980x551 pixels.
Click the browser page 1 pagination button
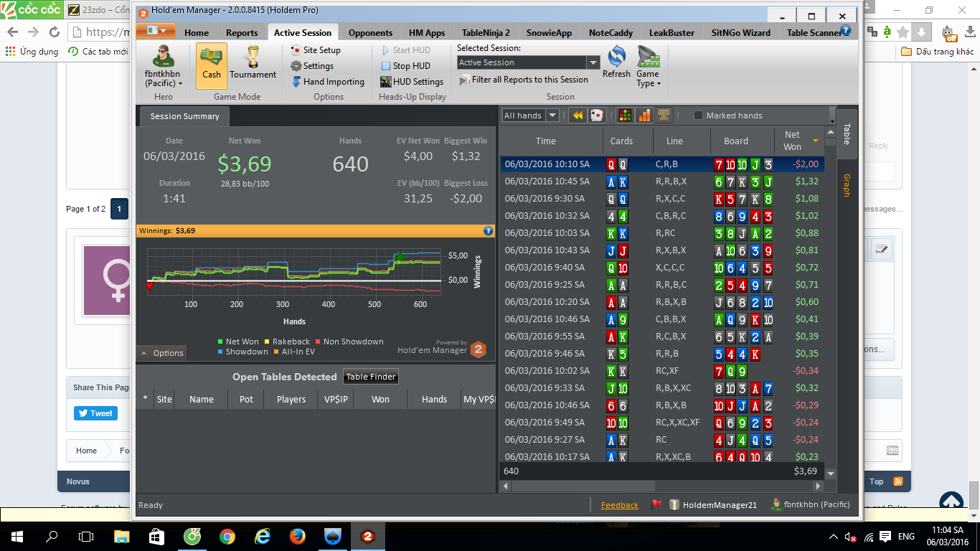point(119,209)
